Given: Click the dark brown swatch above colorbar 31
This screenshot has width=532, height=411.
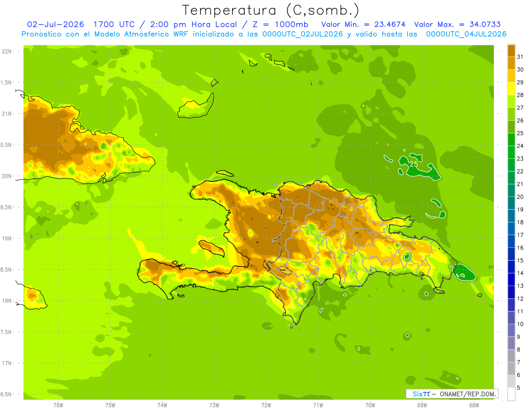Looking at the screenshot, I should (511, 50).
